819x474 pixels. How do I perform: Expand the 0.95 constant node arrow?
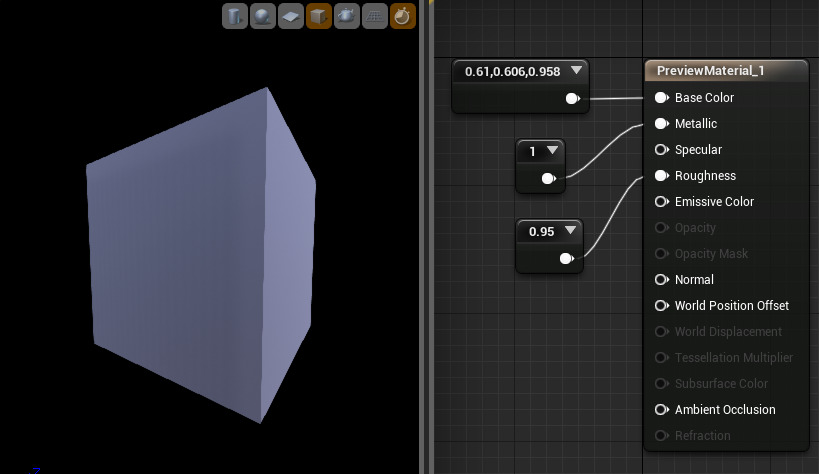pos(570,231)
